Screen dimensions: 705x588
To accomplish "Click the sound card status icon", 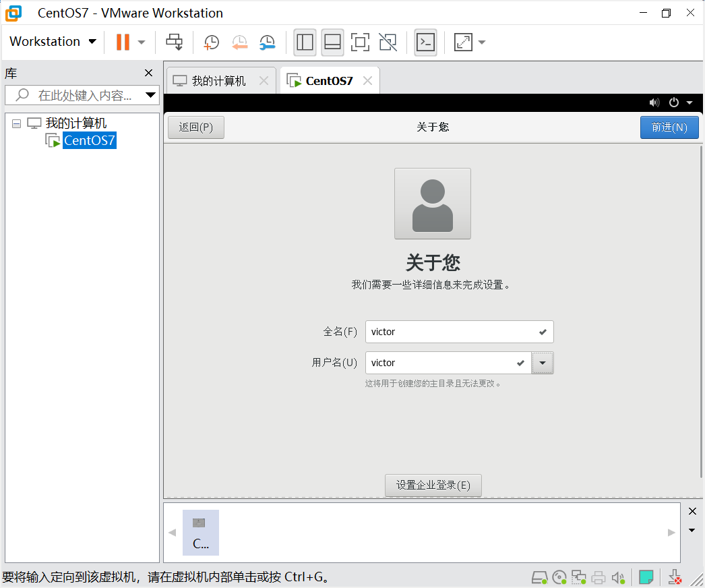I will (x=618, y=577).
